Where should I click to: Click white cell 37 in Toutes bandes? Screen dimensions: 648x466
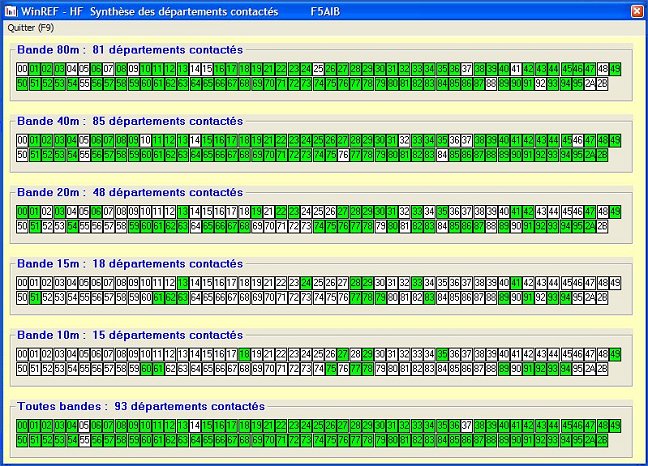coord(467,426)
